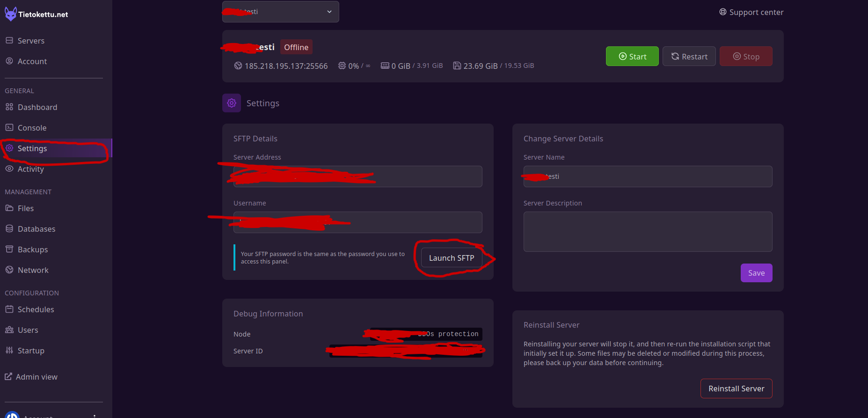Open the Admin view link
Screen dimensions: 868x418
tap(36, 377)
